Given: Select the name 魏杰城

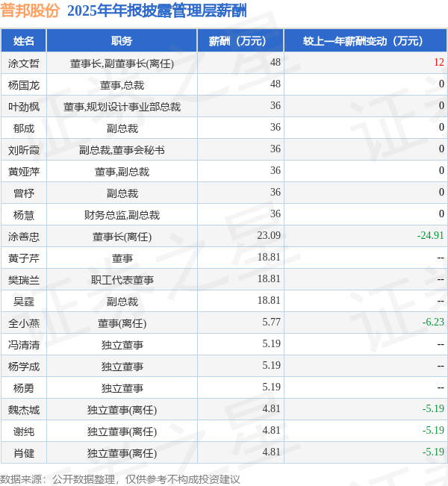Looking at the screenshot, I should pyautogui.click(x=24, y=410).
